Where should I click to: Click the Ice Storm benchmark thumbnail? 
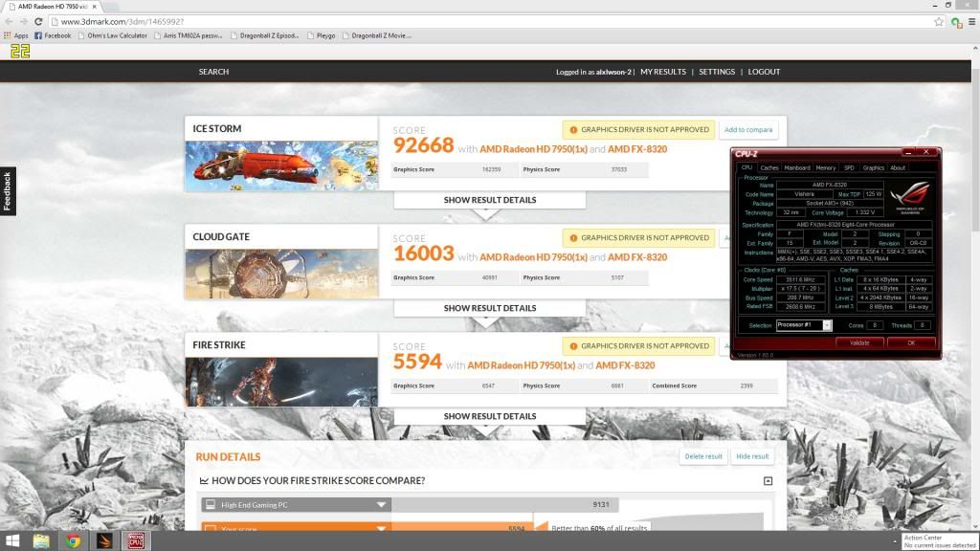point(281,165)
